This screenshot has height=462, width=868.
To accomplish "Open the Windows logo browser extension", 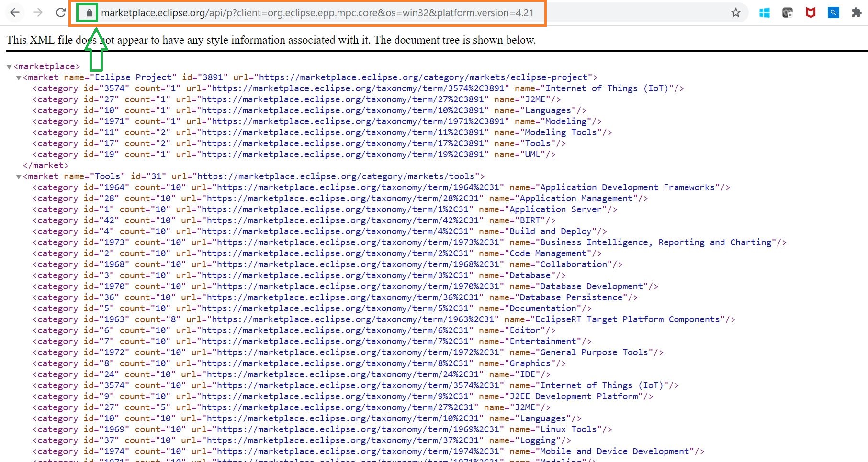I will click(764, 13).
